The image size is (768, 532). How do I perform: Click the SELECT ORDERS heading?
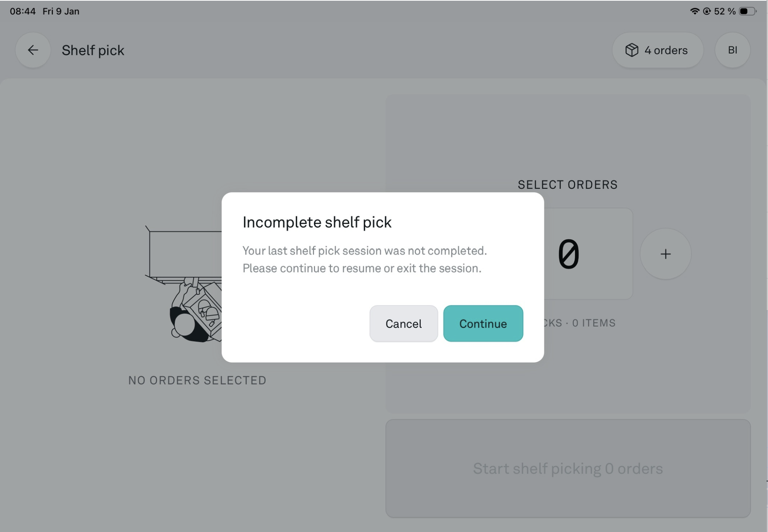pyautogui.click(x=568, y=185)
